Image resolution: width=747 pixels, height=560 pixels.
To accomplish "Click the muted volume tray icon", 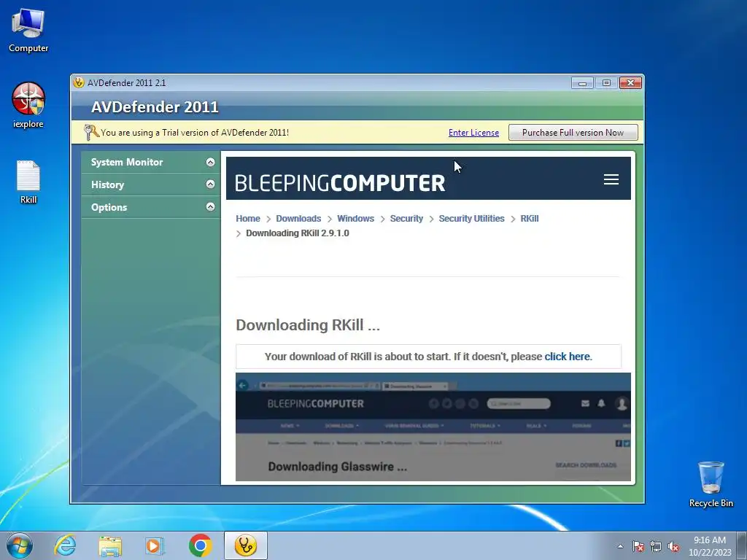I will pos(673,546).
